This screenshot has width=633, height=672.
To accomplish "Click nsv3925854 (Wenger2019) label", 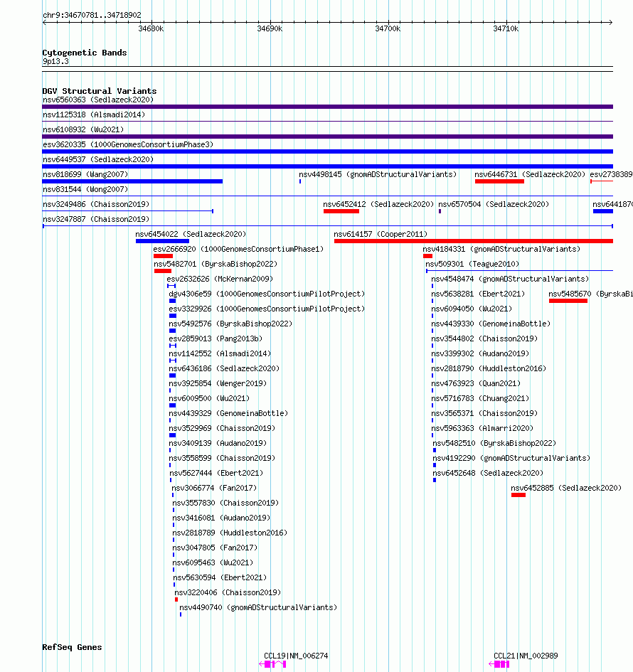I will click(x=218, y=383).
